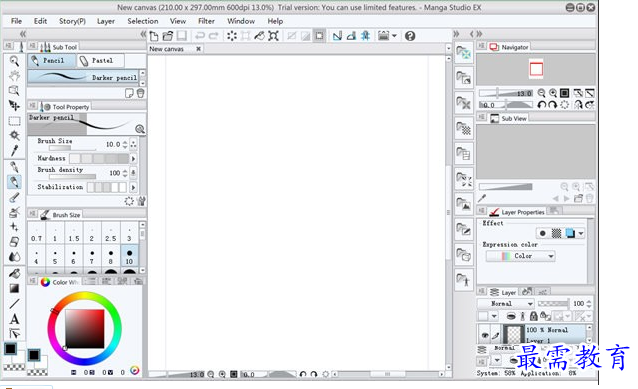This screenshot has height=389, width=638.
Task: Select the Fill bucket tool
Action: click(14, 273)
